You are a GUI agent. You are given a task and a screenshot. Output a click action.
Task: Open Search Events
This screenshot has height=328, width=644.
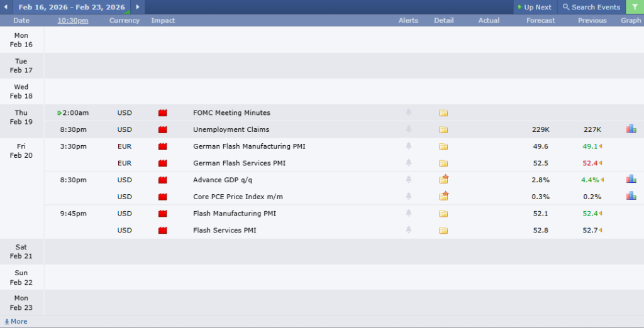591,7
